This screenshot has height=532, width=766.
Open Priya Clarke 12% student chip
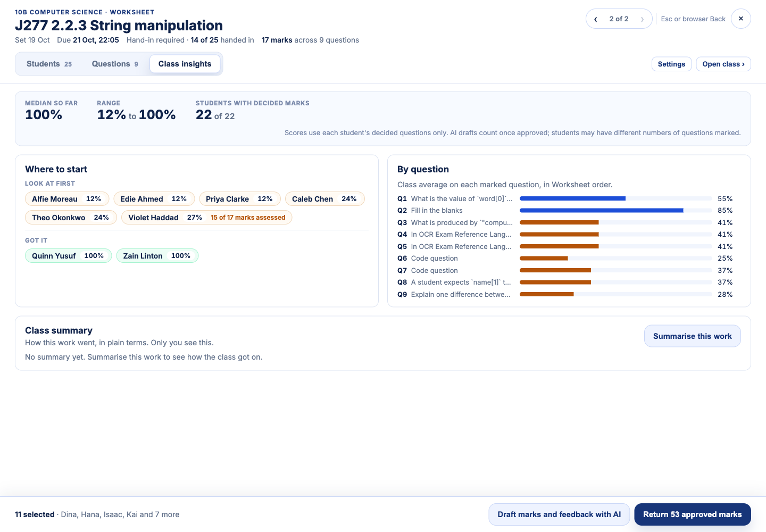pos(240,199)
